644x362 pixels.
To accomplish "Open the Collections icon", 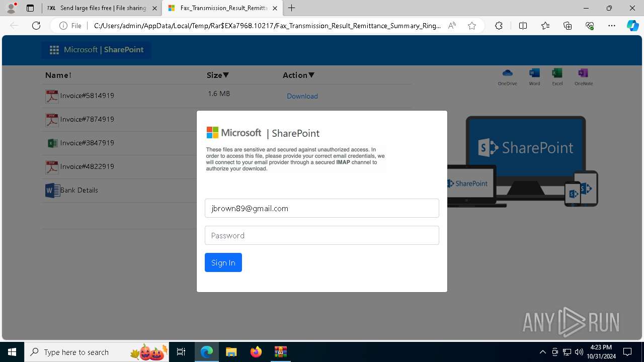I will click(568, 26).
